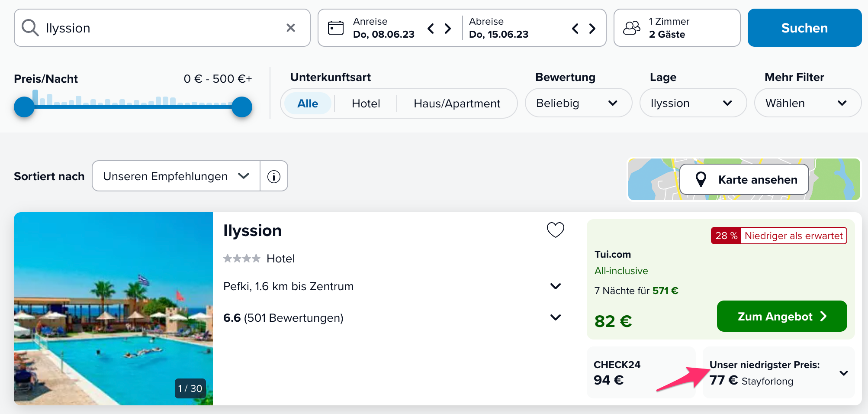Shift Abreise date one day back
This screenshot has width=868, height=414.
pos(575,29)
